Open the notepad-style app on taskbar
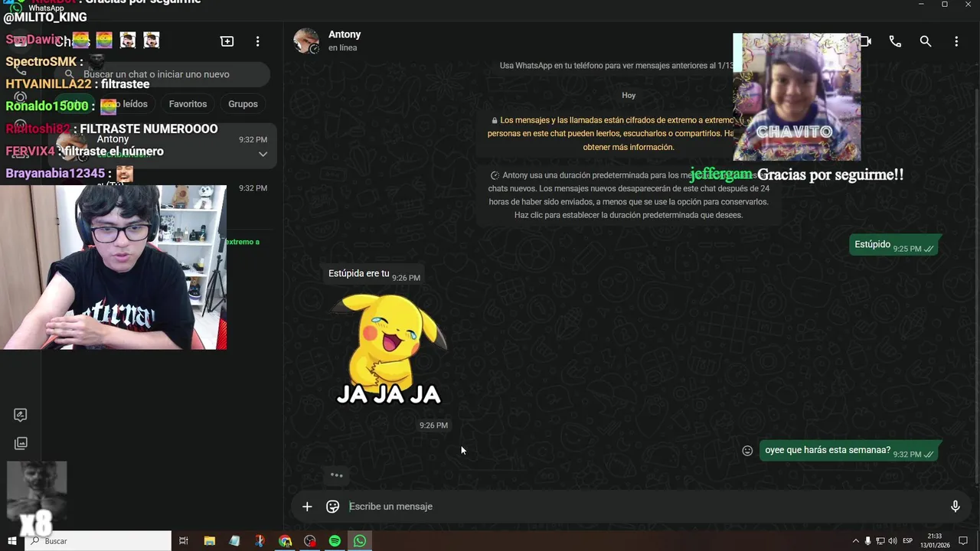This screenshot has width=980, height=551. point(234,541)
